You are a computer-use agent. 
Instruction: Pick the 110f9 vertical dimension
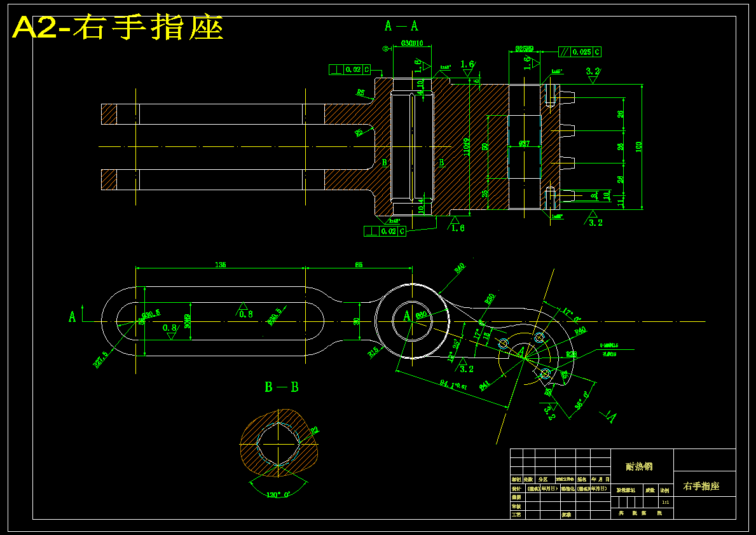coord(466,147)
